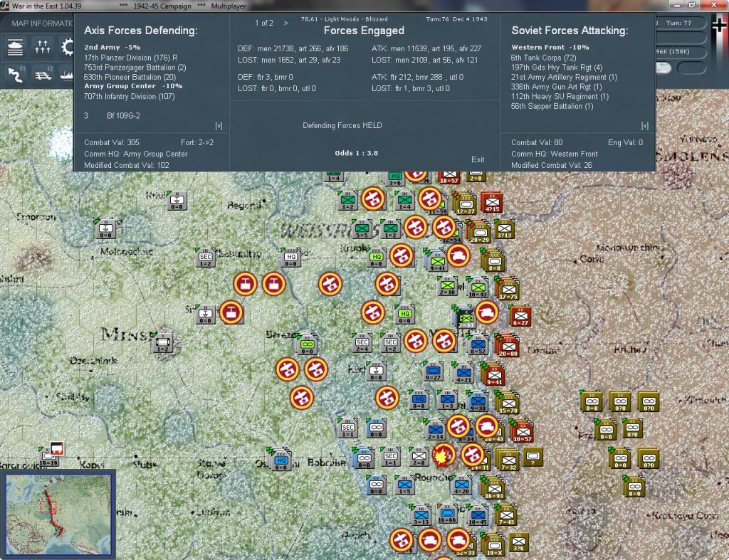The width and height of the screenshot is (729, 560).
Task: Select the Soviet unit labeled 3?13
Action: coord(505,230)
